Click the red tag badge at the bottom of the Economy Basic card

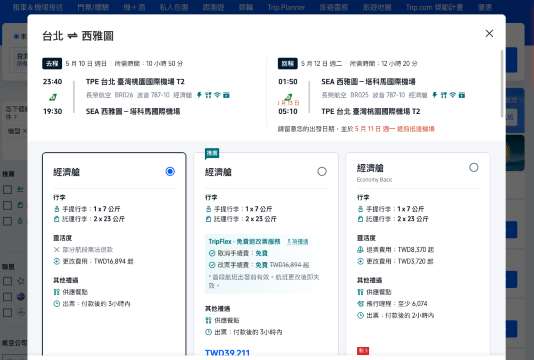(x=363, y=350)
